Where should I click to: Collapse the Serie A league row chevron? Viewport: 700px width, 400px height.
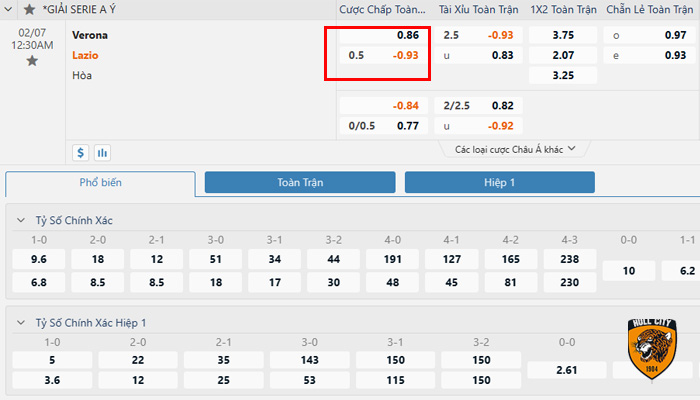coord(12,10)
